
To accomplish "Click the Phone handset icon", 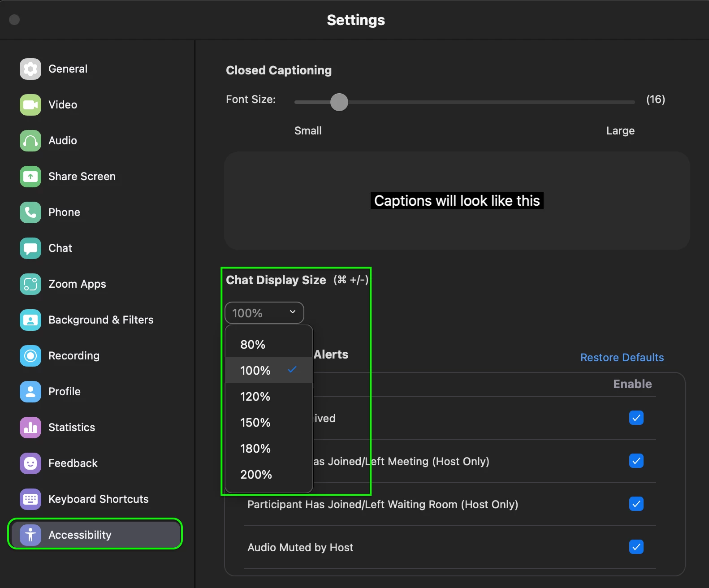I will (30, 212).
